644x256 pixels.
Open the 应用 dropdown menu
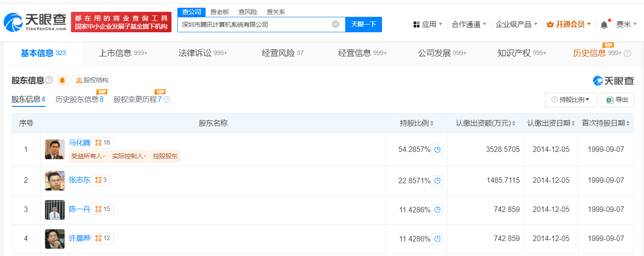click(x=428, y=25)
